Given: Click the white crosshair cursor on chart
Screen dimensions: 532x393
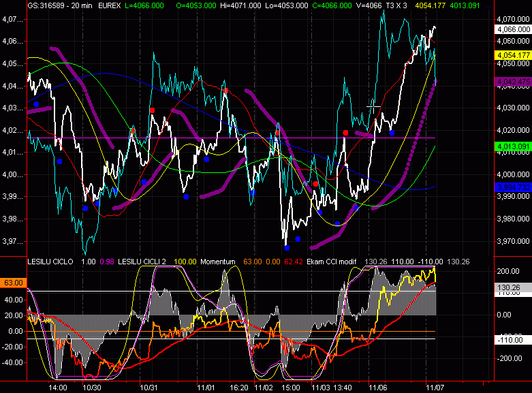Looking at the screenshot, I should point(373,107).
